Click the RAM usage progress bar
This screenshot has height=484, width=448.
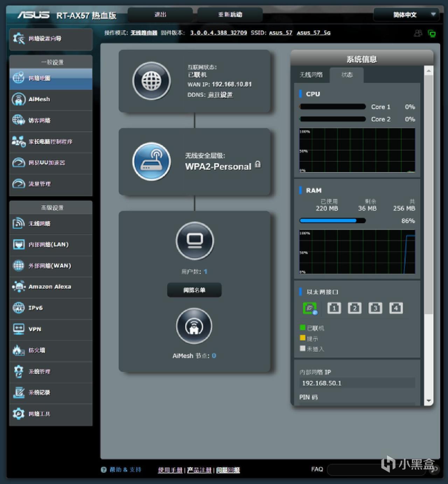tap(332, 221)
